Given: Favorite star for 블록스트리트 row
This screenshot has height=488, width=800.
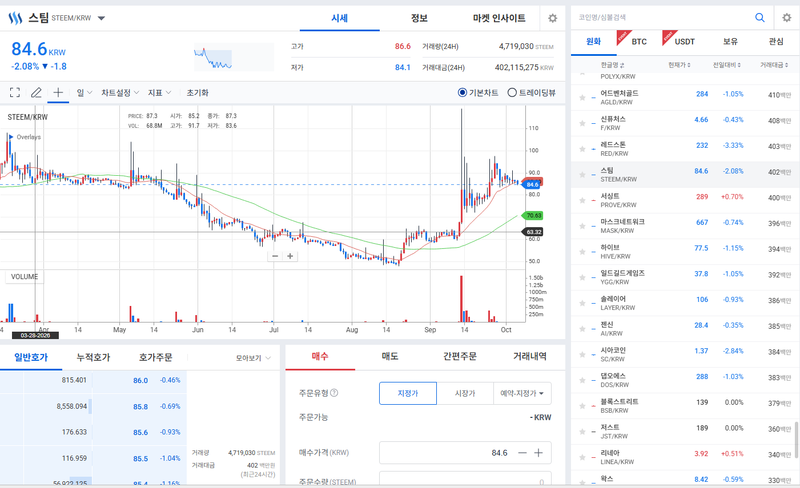Looking at the screenshot, I should click(x=582, y=406).
